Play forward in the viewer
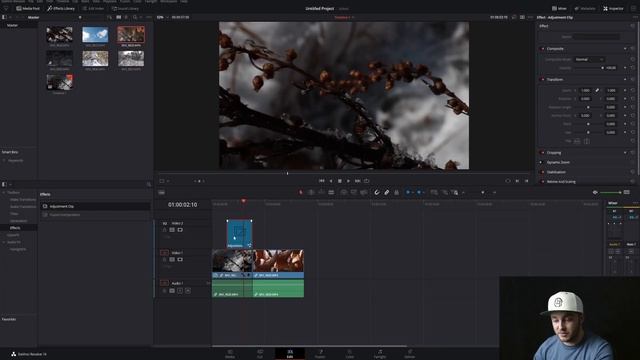Image resolution: width=640 pixels, height=360 pixels. click(x=348, y=181)
